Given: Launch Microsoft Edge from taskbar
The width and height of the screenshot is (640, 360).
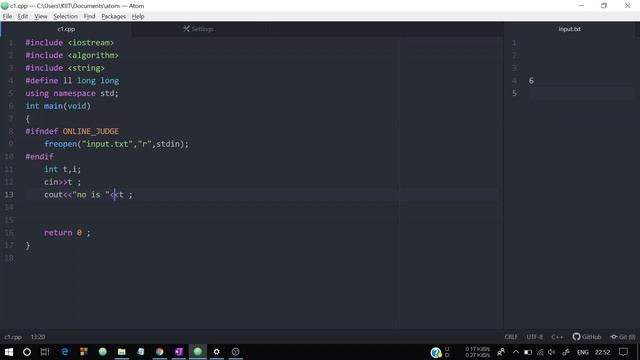Looking at the screenshot, I should (x=64, y=352).
